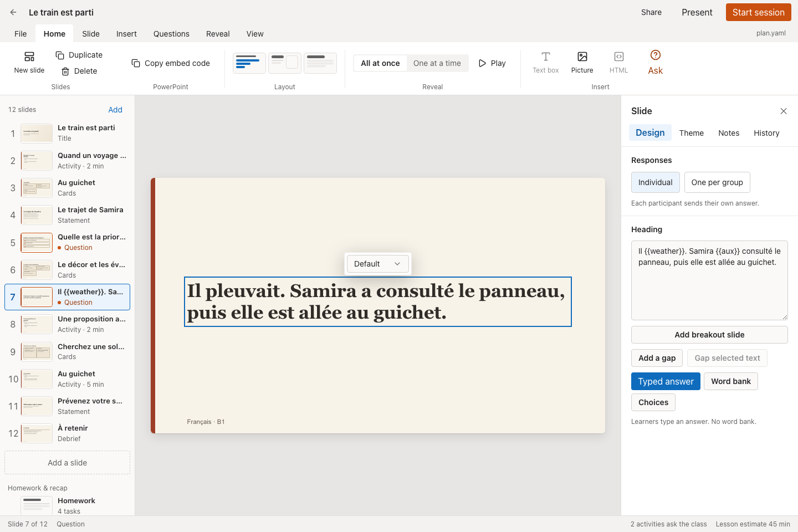Select slide 6 Le décor et les év…
Screen dimensions: 798x532
coord(67,270)
